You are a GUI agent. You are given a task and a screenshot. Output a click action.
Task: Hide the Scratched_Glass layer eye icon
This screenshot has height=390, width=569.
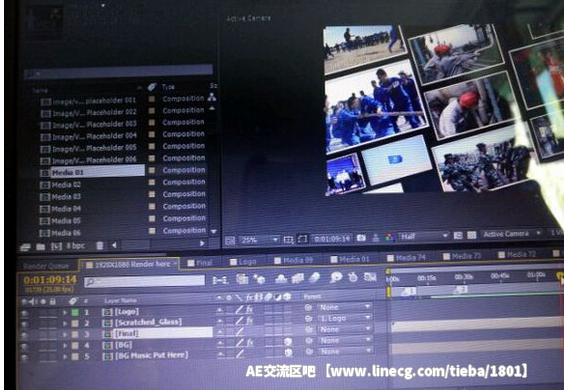point(25,324)
